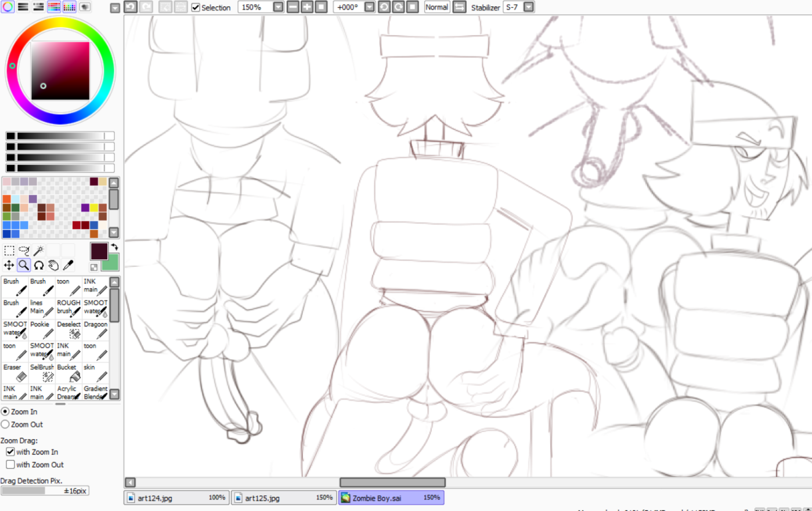The image size is (812, 511).
Task: Open the rotation angle dropdown
Action: [x=369, y=7]
